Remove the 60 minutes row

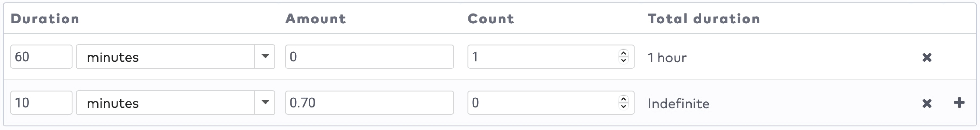tap(927, 57)
